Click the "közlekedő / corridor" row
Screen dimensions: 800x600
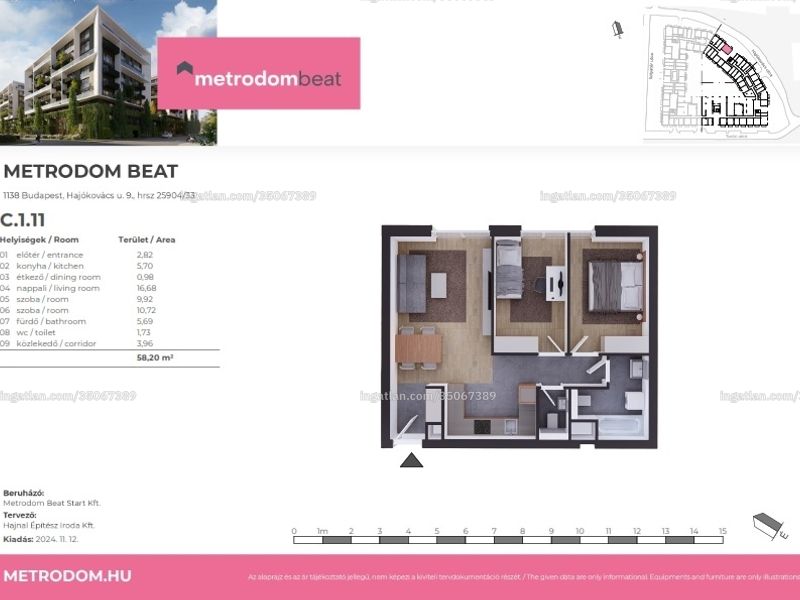click(77, 344)
